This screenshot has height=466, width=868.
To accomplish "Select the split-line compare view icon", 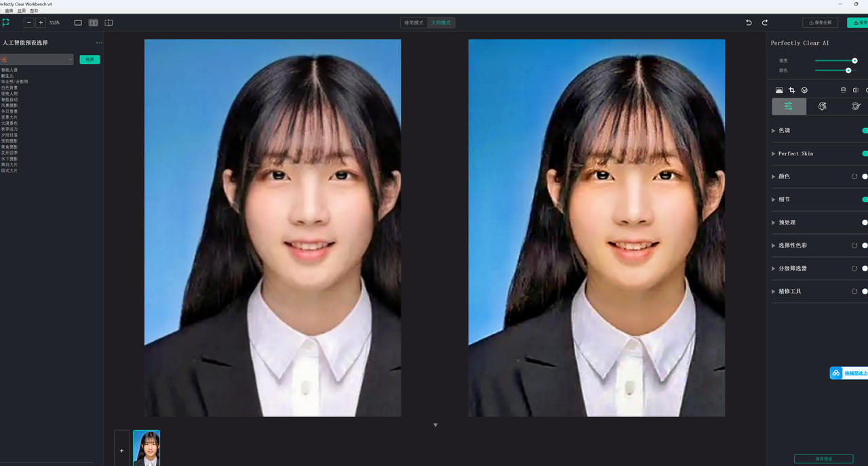I will point(108,22).
